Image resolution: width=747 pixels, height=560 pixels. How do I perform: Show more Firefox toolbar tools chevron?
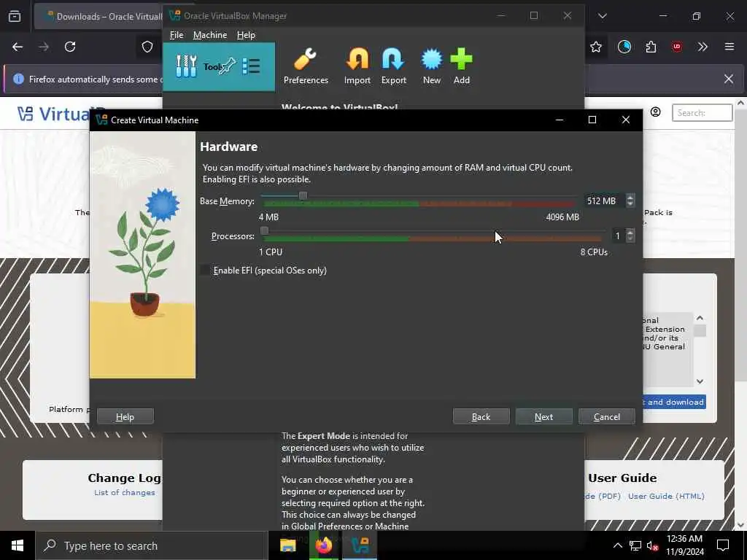703,47
